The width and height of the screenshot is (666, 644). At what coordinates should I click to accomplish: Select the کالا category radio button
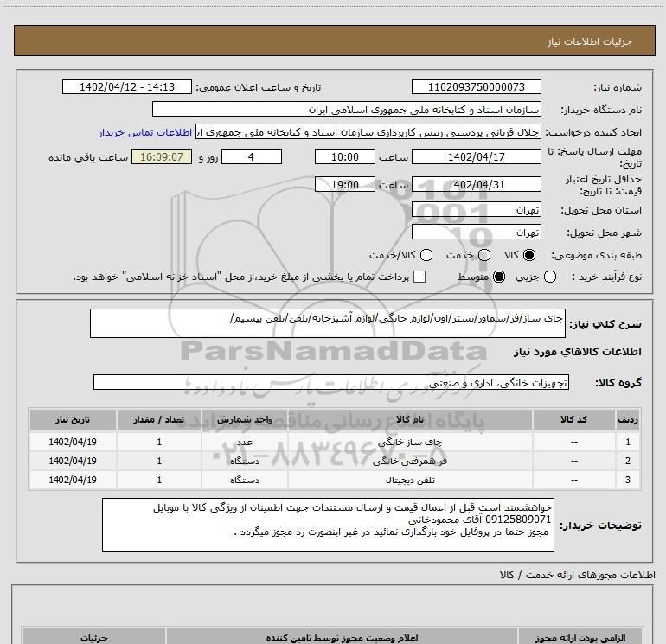tap(529, 255)
